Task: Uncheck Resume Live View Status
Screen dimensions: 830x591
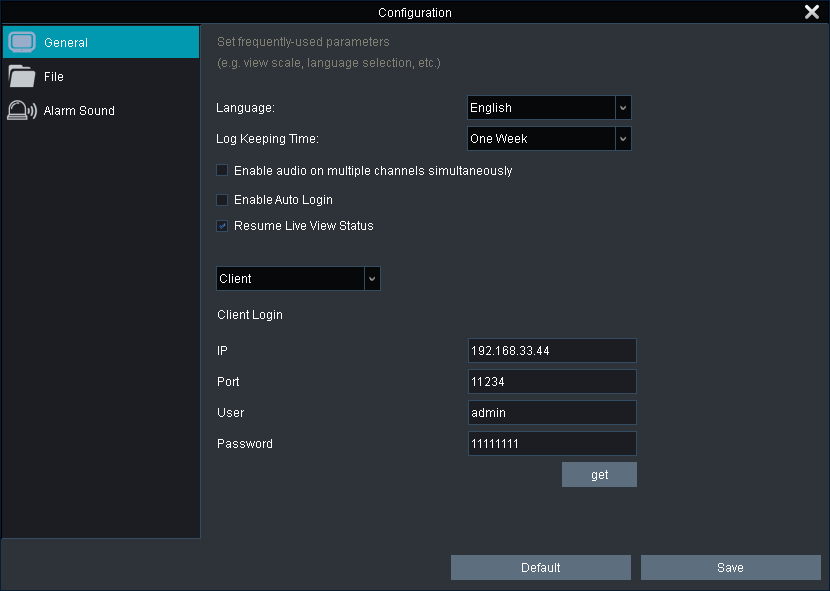Action: click(223, 226)
